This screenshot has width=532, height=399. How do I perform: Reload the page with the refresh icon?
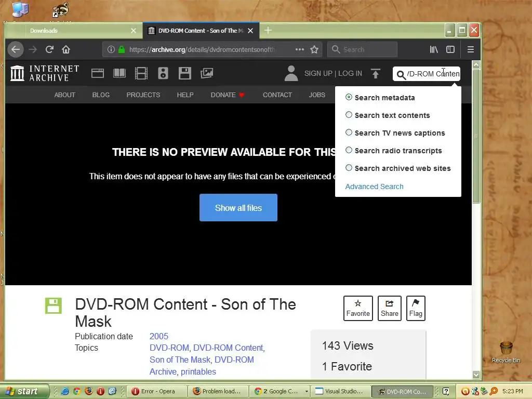[49, 49]
